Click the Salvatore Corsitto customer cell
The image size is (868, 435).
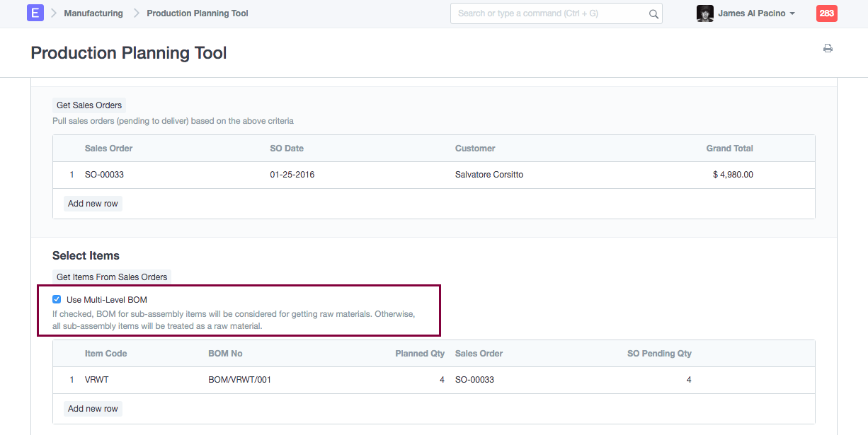coord(489,175)
